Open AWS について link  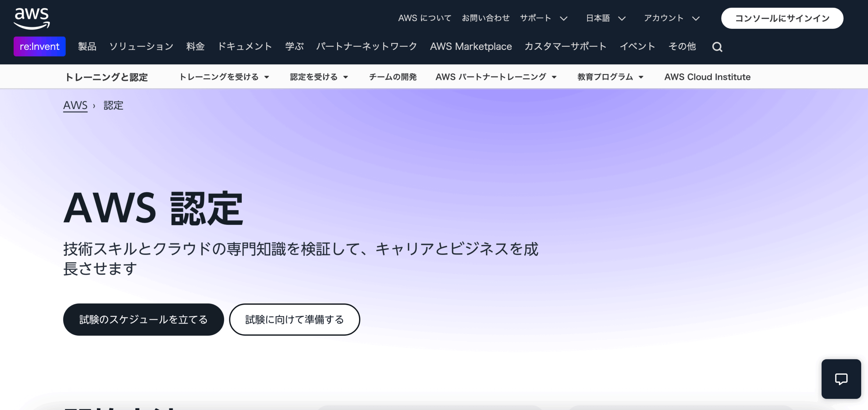425,18
